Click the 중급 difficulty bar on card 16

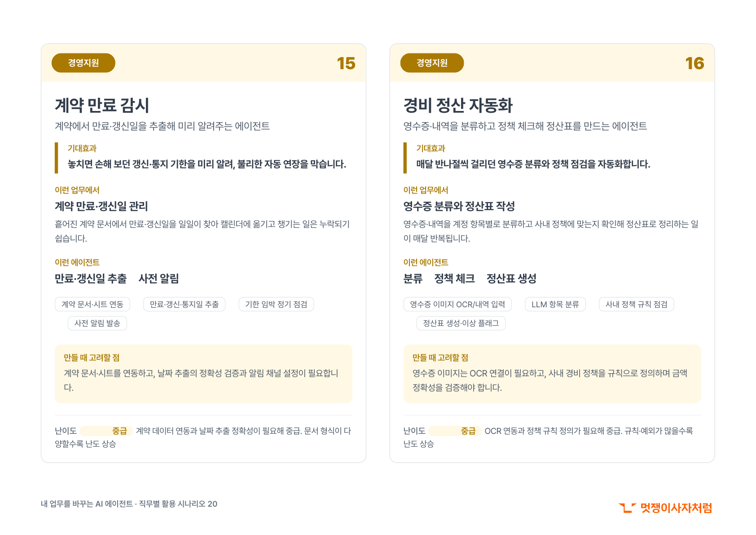455,431
